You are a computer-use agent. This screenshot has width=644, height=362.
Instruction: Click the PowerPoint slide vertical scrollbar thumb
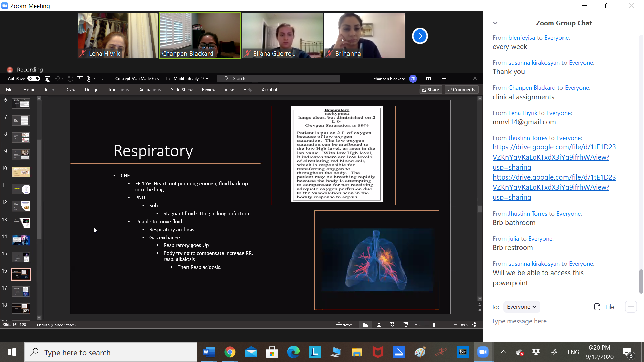tap(480, 209)
